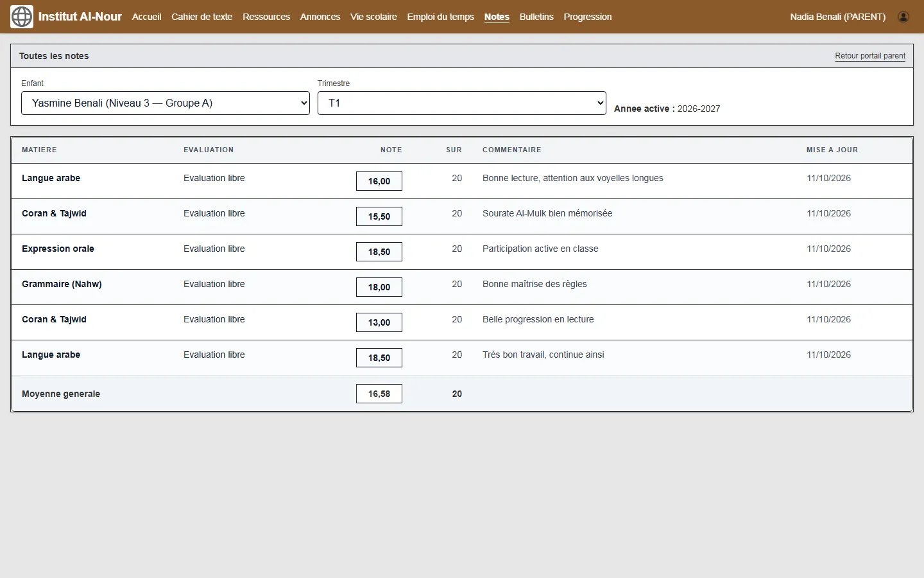This screenshot has width=924, height=578.
Task: Open Vie scolaire section
Action: click(x=373, y=17)
